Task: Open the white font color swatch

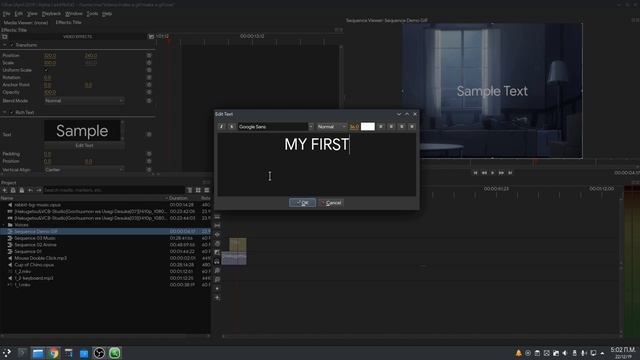Action: tap(367, 127)
